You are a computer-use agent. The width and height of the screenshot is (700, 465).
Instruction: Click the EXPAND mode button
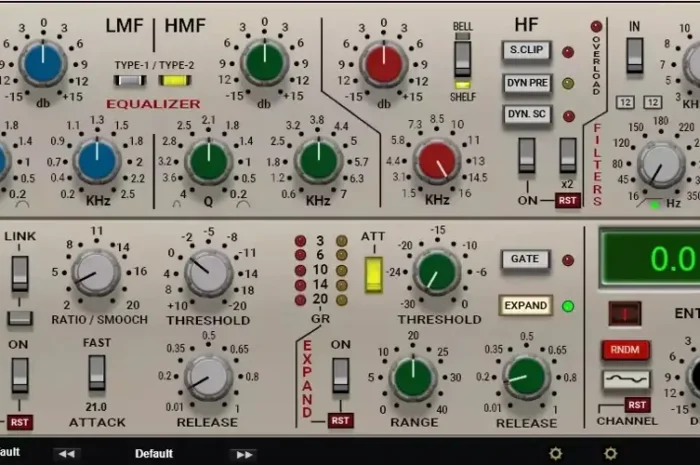tap(525, 305)
